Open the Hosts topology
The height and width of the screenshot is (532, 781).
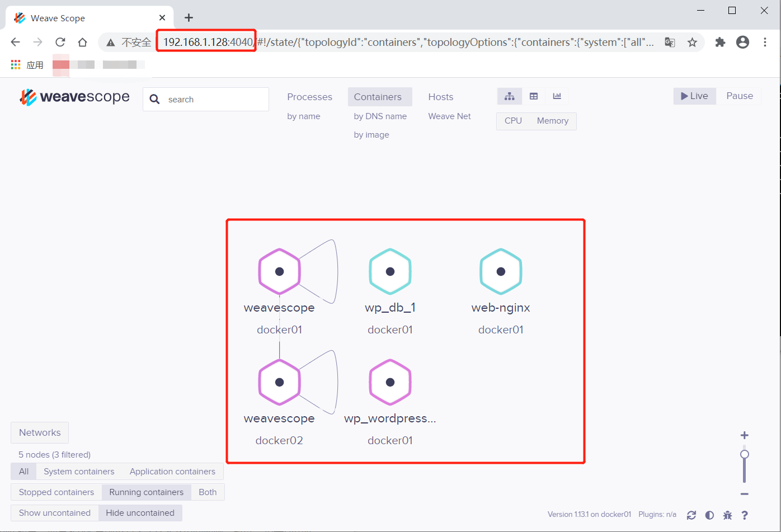tap(441, 97)
